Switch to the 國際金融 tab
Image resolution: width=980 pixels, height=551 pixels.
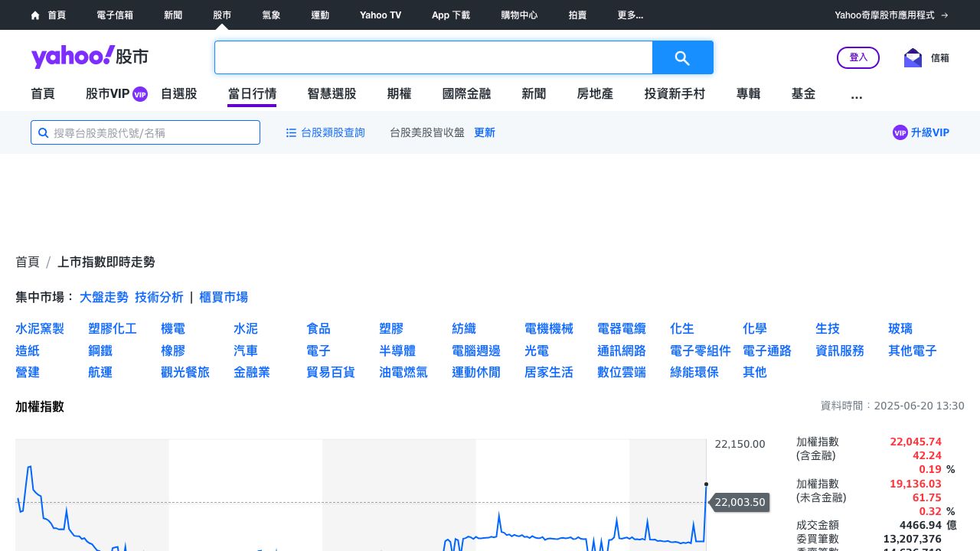466,94
